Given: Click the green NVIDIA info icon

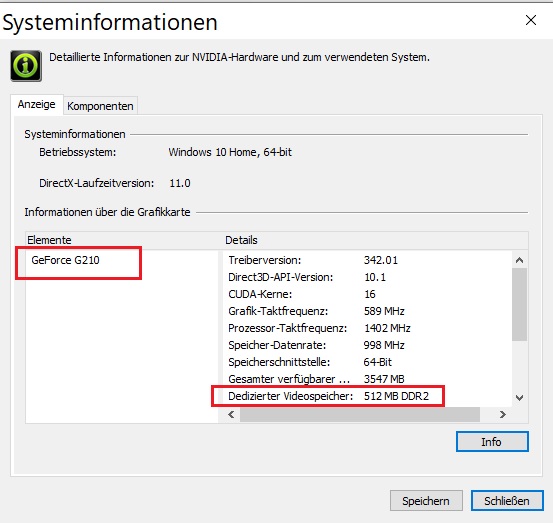Looking at the screenshot, I should [26, 66].
